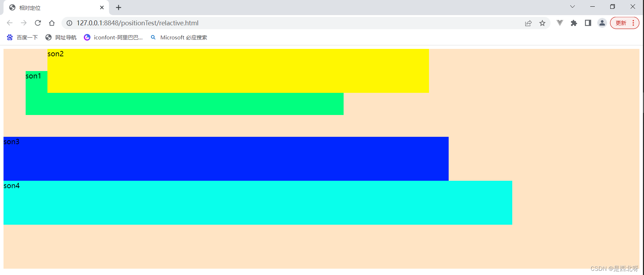Screen dimensions: 644x275
Task: Open the 百度一下 bookmark
Action: (x=22, y=37)
